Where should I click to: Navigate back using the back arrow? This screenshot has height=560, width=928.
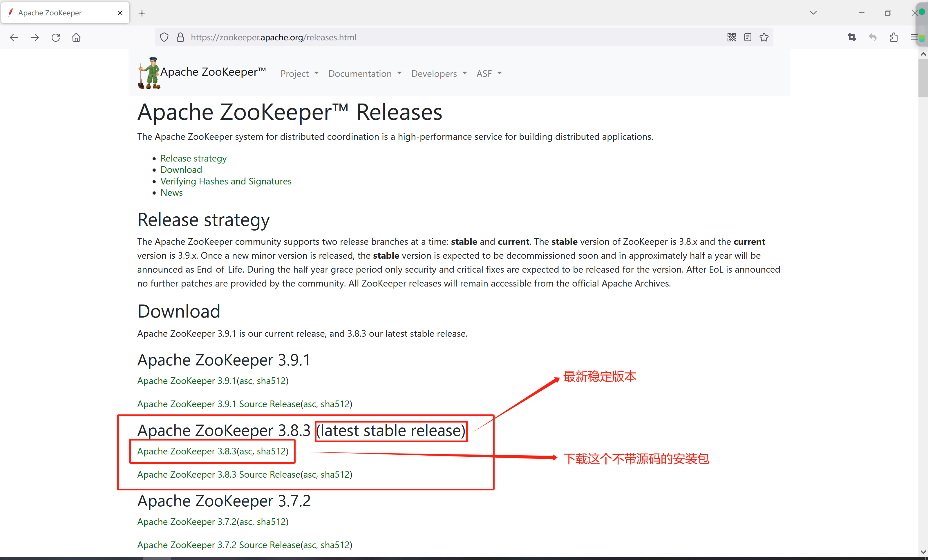pyautogui.click(x=14, y=37)
